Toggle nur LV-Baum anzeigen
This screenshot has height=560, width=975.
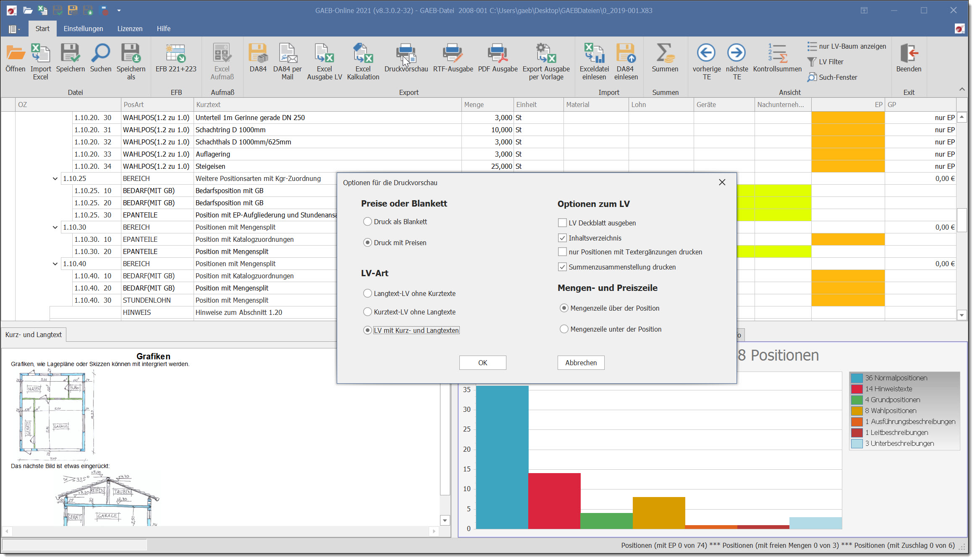point(847,46)
